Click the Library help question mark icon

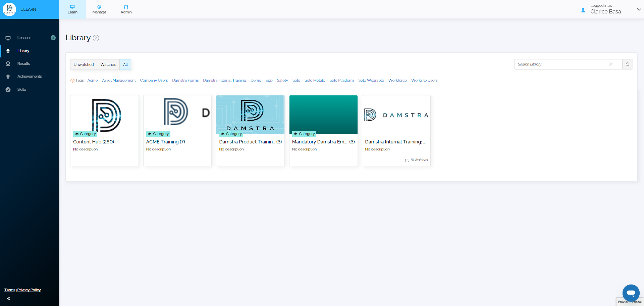coord(96,38)
